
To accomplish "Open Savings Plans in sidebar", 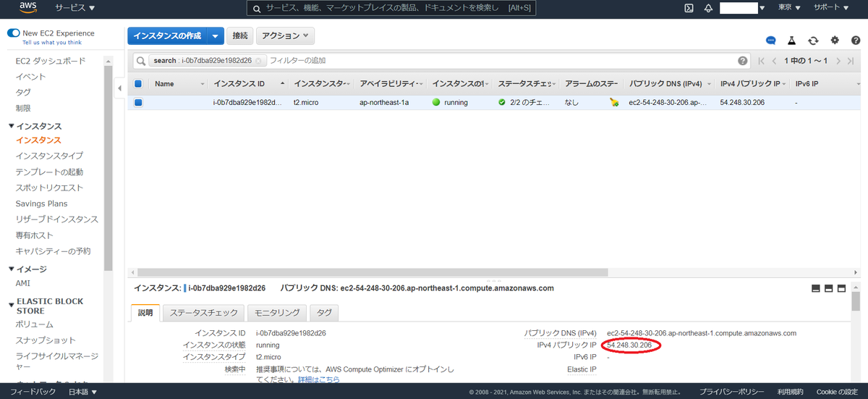I will point(42,203).
